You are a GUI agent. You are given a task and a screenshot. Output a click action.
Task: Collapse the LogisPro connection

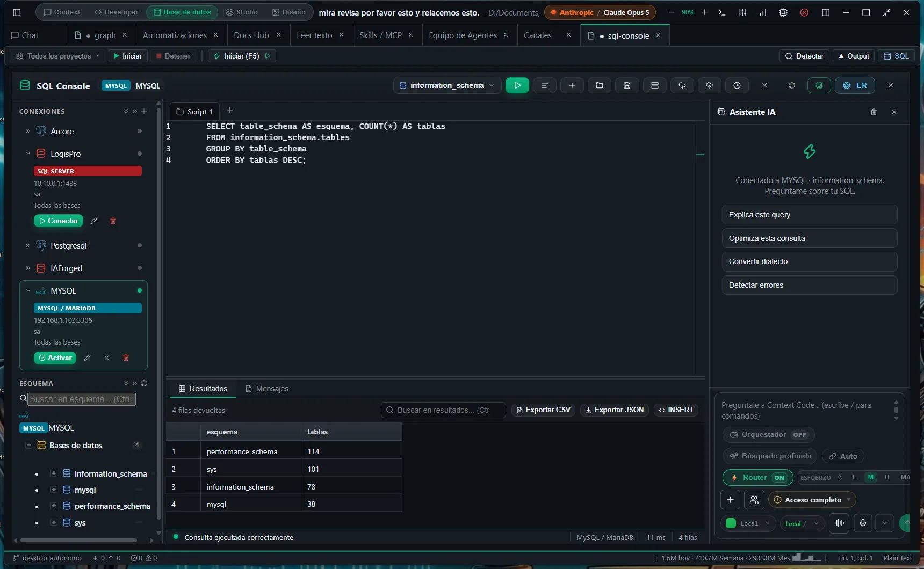tap(28, 154)
